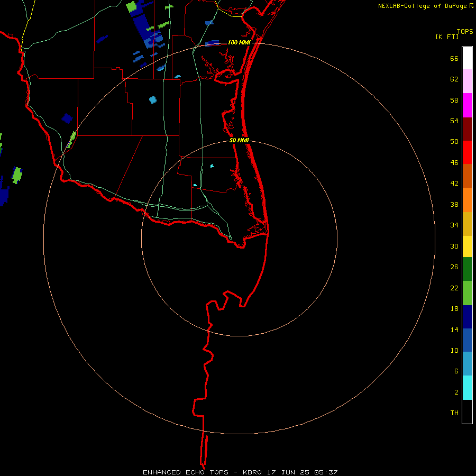Click the TOPS legend title
The image size is (476, 476).
(x=465, y=32)
